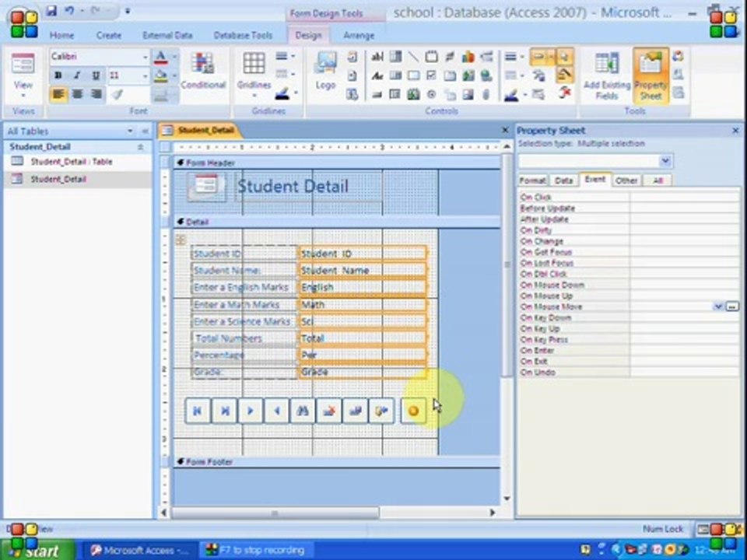The height and width of the screenshot is (560, 747).
Task: Open the On Mouse Move event dropdown
Action: coord(718,306)
